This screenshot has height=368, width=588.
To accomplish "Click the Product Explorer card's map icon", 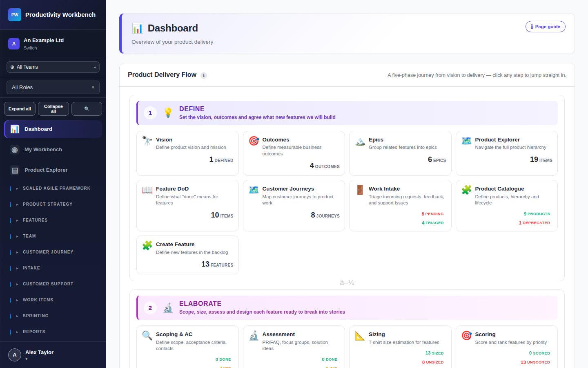I will pos(466,141).
